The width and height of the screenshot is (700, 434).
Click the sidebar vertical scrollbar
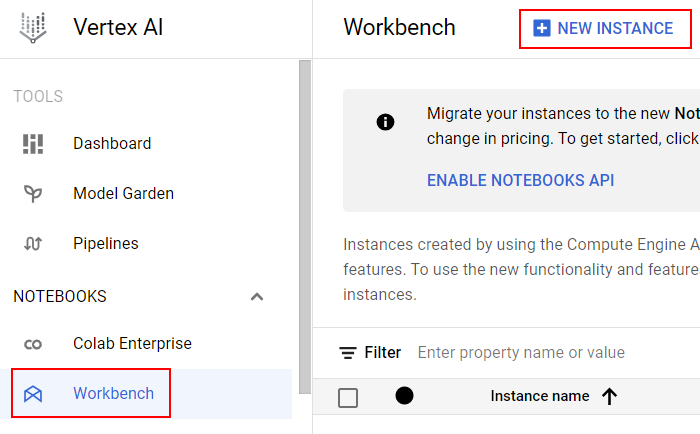[x=305, y=227]
